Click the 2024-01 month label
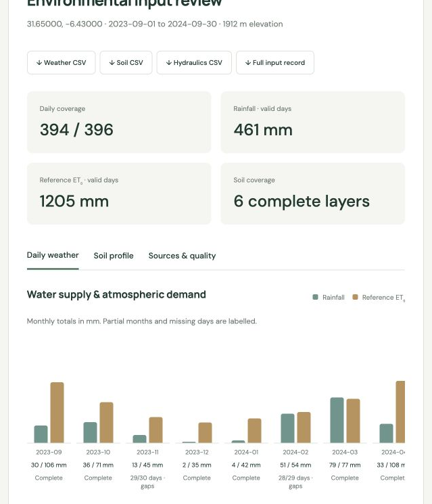 pos(246,453)
